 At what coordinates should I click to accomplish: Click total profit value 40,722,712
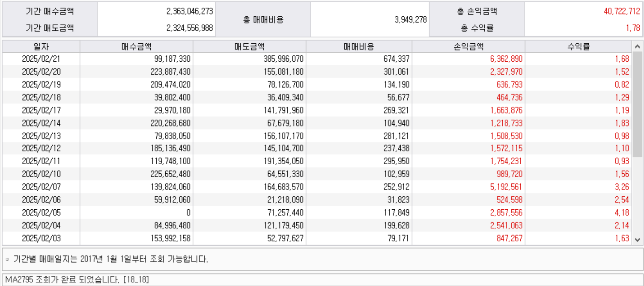622,12
